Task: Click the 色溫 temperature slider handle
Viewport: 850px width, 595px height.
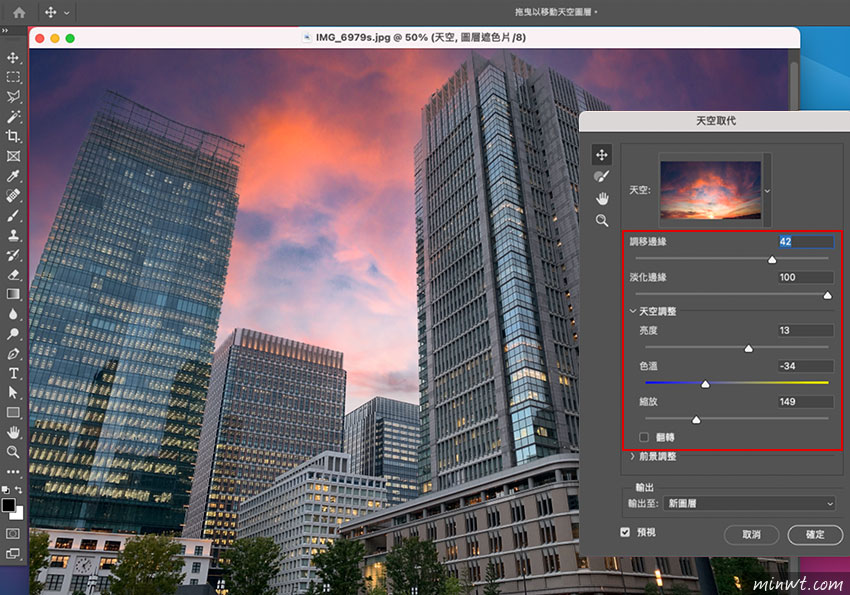Action: click(x=705, y=384)
